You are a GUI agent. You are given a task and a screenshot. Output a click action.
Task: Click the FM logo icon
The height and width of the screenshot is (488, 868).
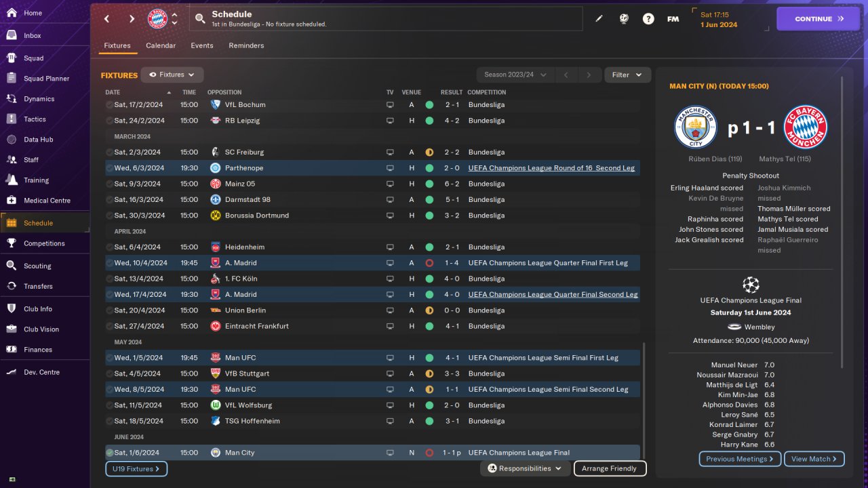[673, 19]
